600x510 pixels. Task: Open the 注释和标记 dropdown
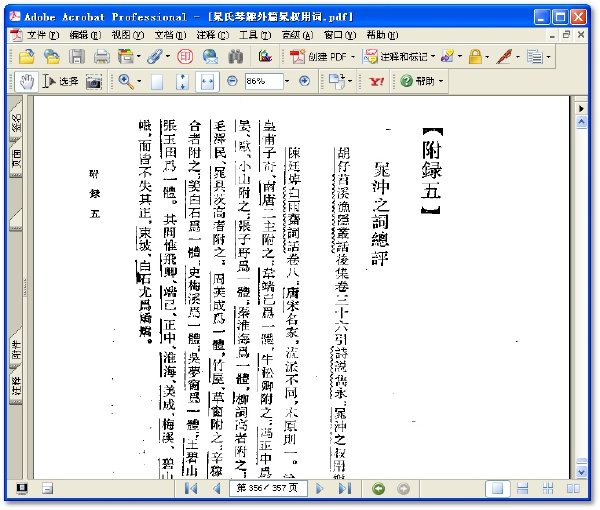pyautogui.click(x=399, y=57)
